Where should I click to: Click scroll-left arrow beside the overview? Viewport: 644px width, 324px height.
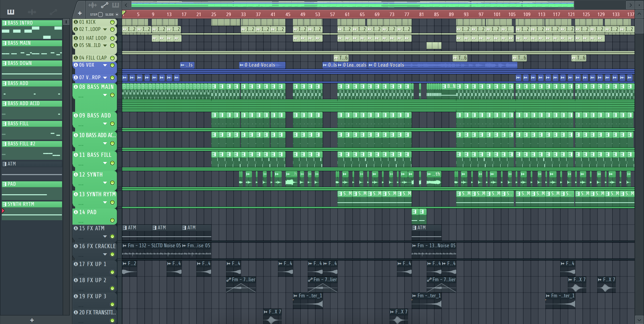[x=126, y=5]
